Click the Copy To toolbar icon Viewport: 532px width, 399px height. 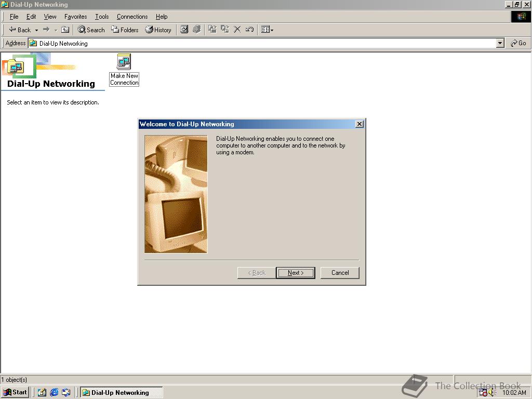[224, 30]
